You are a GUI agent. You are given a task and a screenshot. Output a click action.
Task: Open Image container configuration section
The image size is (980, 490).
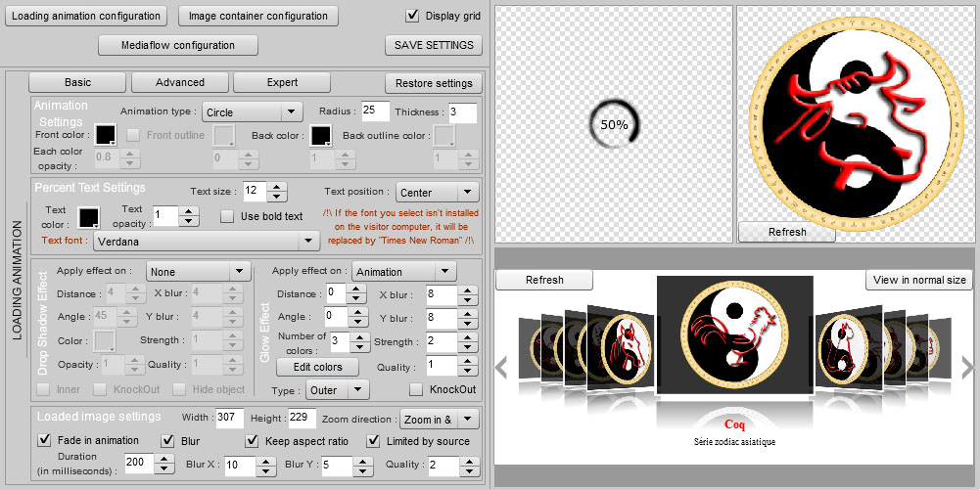[x=258, y=16]
